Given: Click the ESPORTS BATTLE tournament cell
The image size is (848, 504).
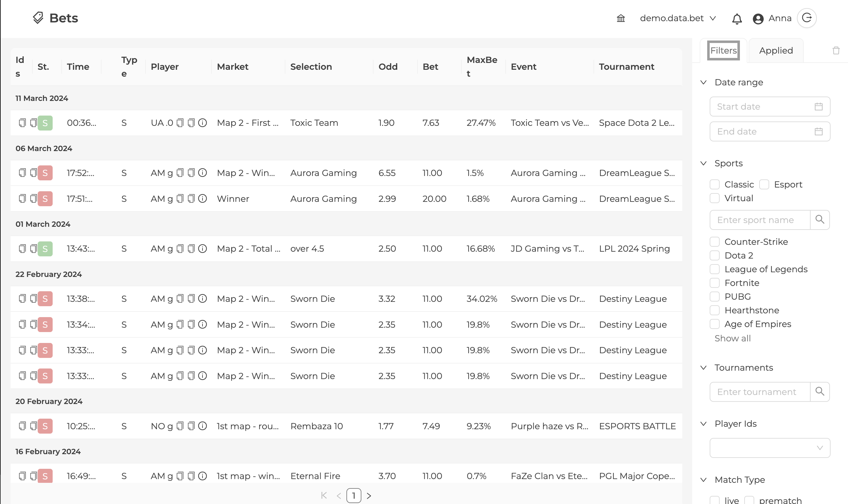Looking at the screenshot, I should [x=637, y=426].
